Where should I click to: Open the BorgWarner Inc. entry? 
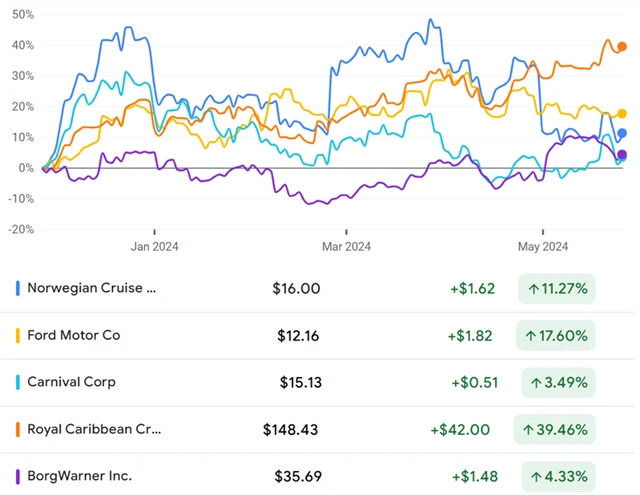[80, 476]
